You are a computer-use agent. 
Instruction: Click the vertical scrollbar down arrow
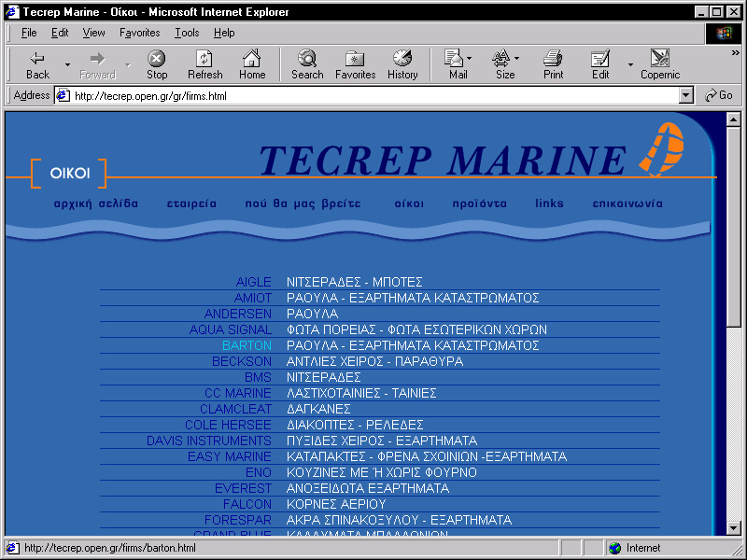pos(734,528)
